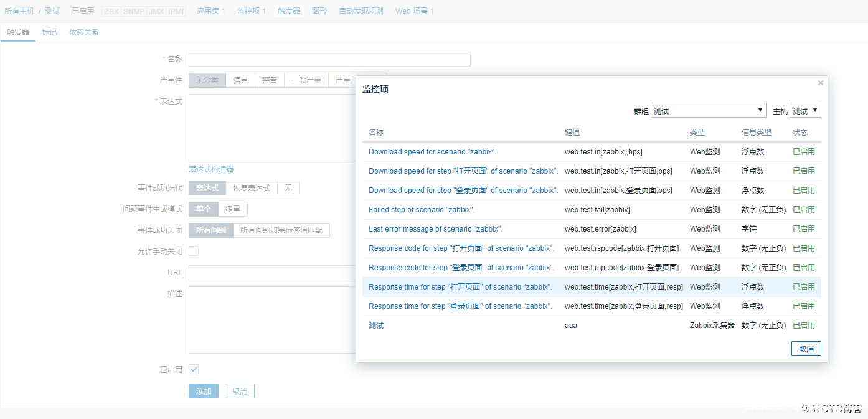Open 监控项 1 in host navigation
The image size is (868, 419).
(252, 11)
